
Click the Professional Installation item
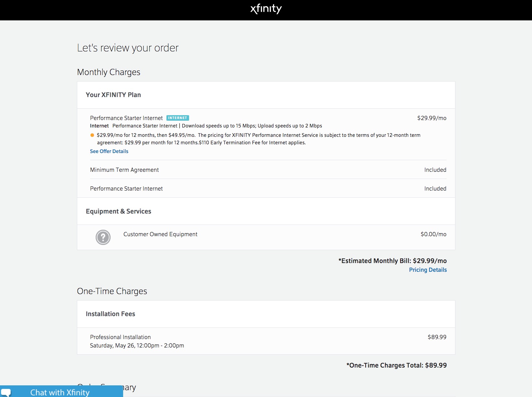click(x=120, y=337)
